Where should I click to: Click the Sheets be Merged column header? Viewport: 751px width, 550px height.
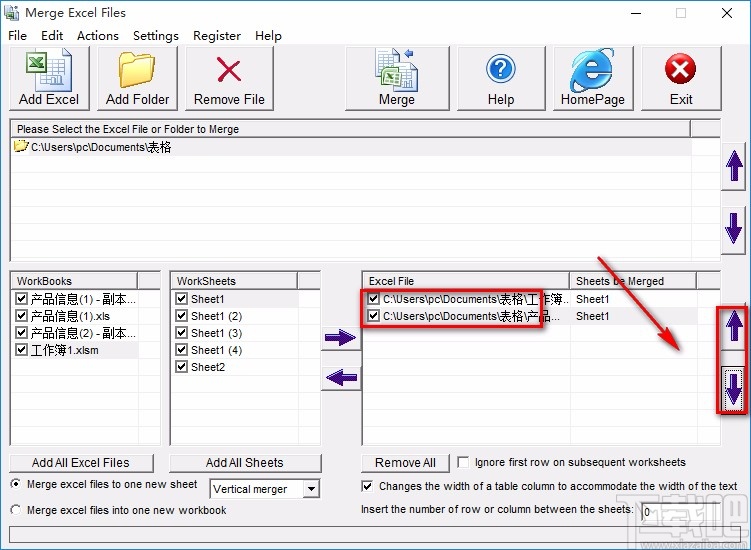coord(633,281)
